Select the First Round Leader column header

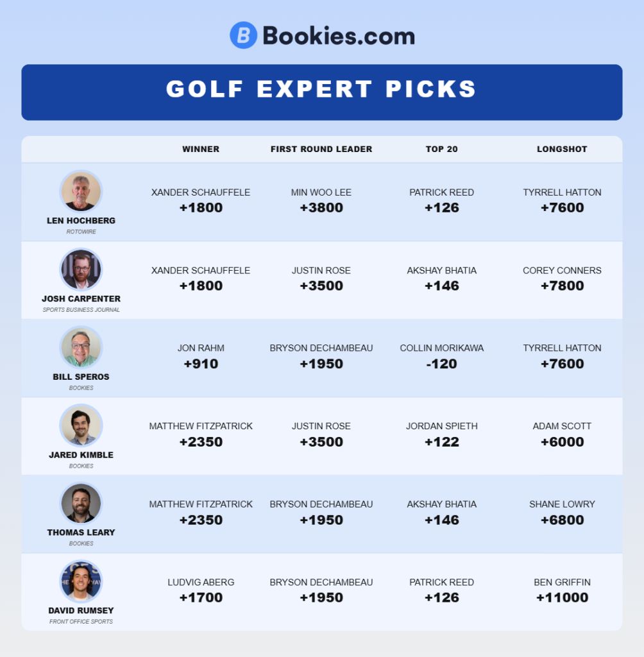321,149
